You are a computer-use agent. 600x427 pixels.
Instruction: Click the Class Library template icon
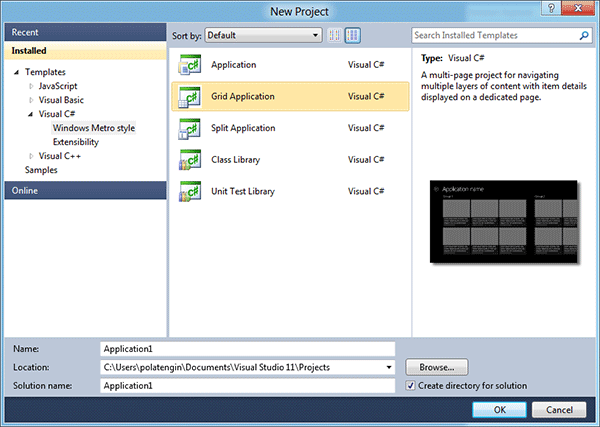click(190, 160)
